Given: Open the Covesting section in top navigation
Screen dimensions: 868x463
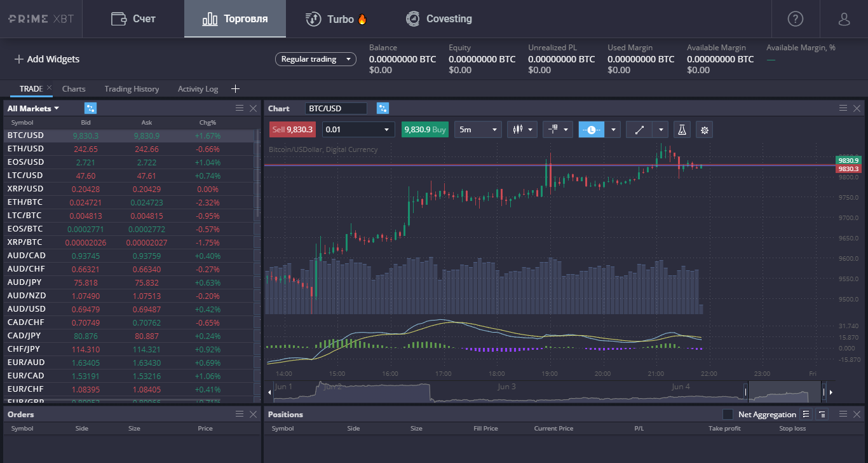Looking at the screenshot, I should [439, 19].
